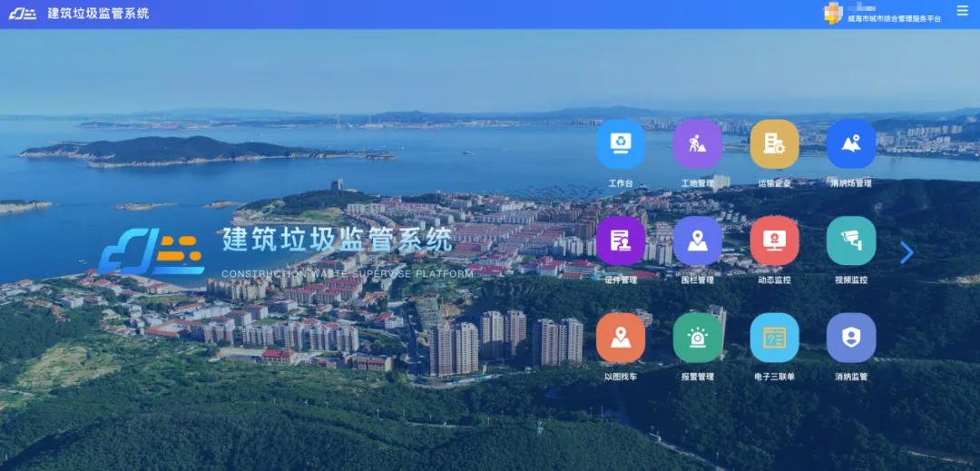
Task: Click the 建筑垃圾监管系统 title in header
Action: pos(98,14)
